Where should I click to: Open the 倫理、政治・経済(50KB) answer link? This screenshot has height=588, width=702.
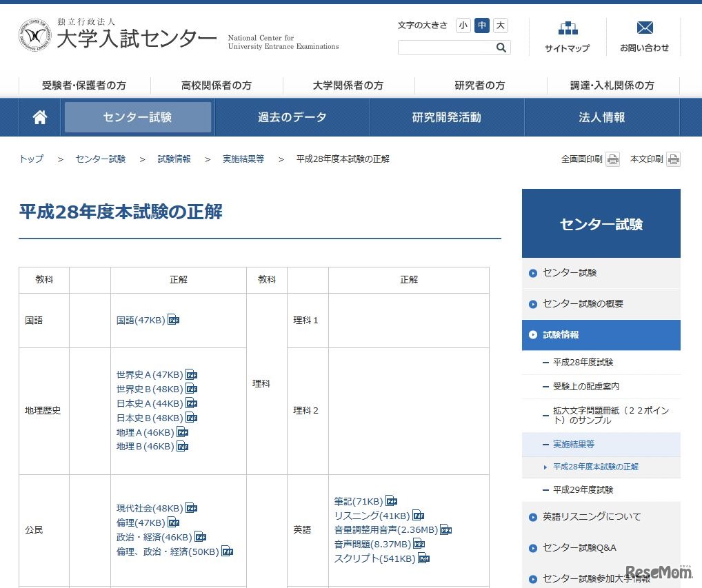pyautogui.click(x=167, y=551)
